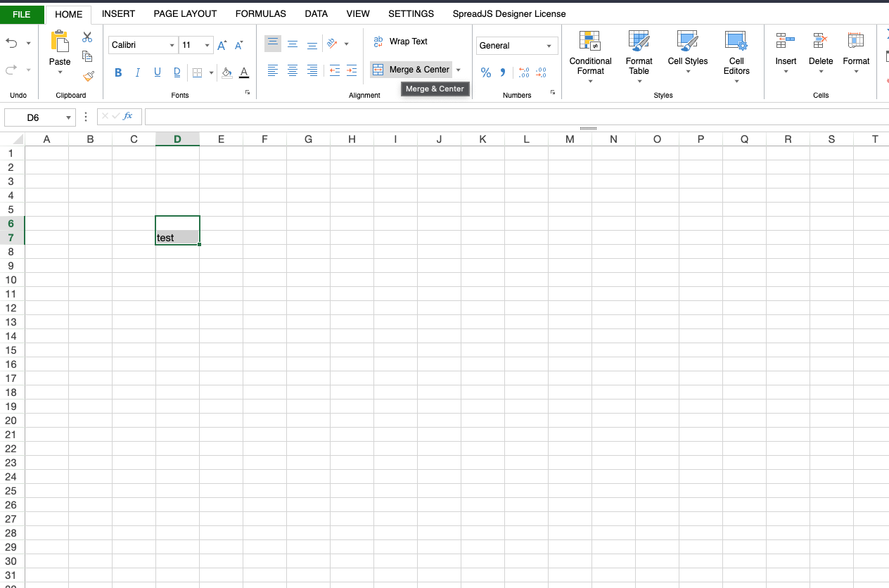Click the Format Painter brush icon

coord(88,75)
